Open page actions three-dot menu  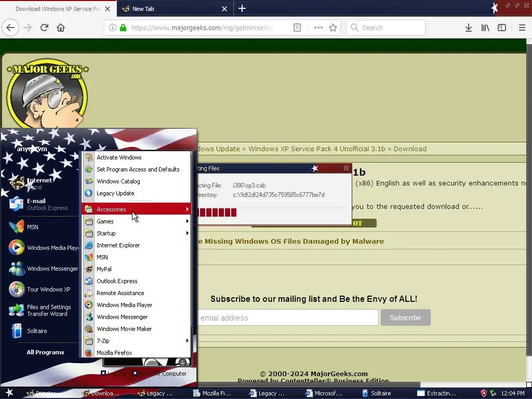point(318,28)
